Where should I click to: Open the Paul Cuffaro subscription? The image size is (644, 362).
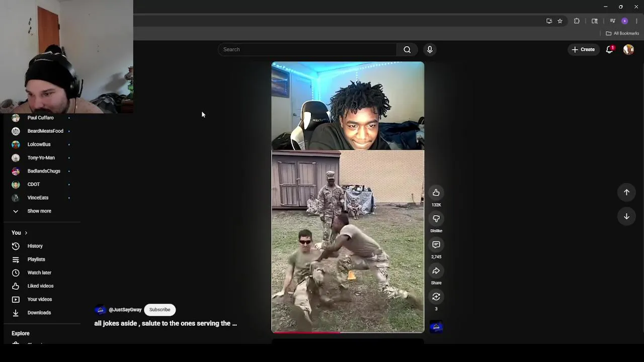40,118
